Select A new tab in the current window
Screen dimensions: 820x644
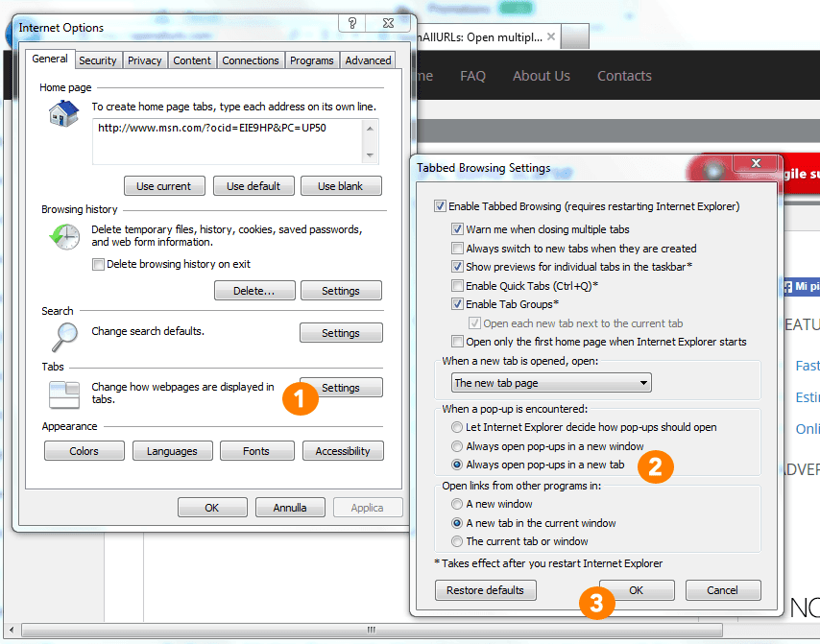pos(457,523)
